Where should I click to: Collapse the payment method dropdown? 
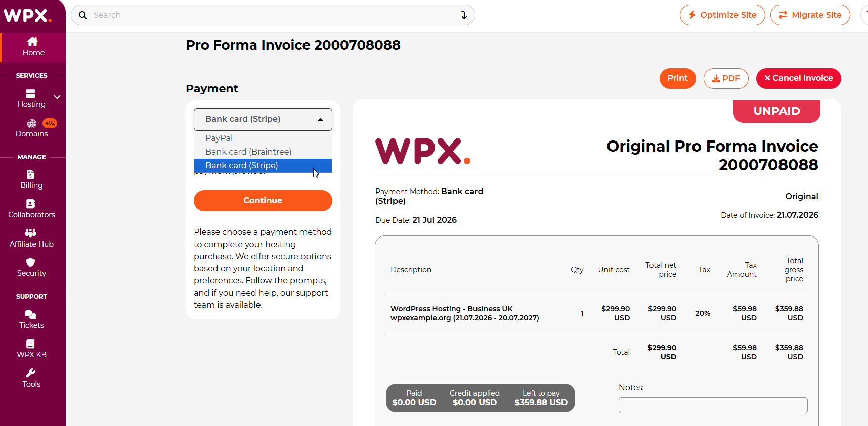tap(263, 119)
